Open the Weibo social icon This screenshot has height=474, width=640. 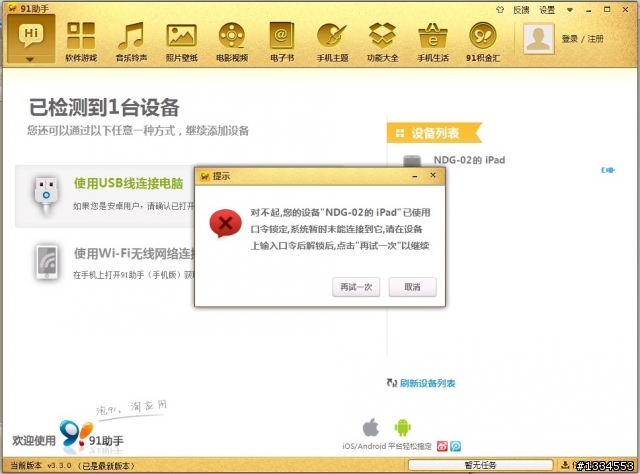pos(442,446)
